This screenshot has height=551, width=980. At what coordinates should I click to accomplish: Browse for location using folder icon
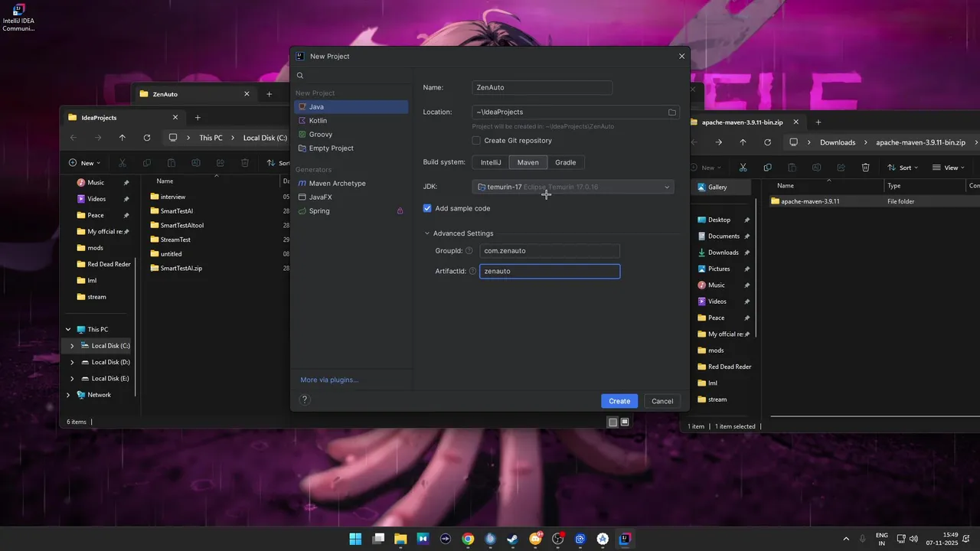(672, 112)
